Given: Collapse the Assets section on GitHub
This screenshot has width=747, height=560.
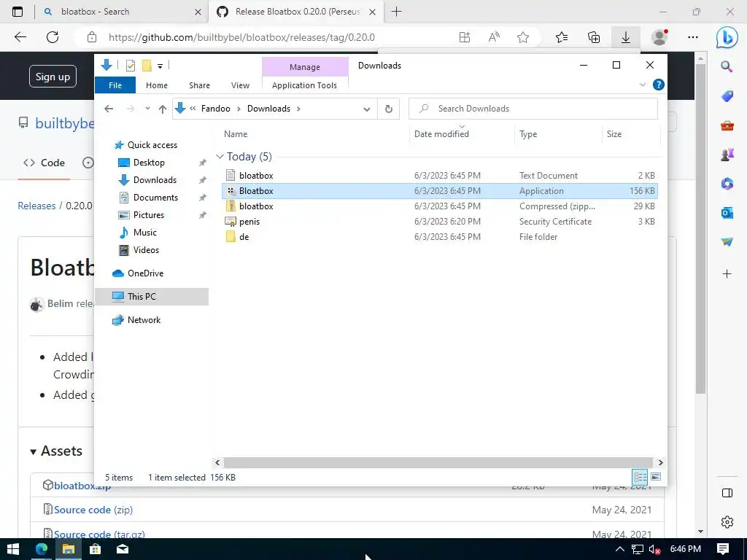Looking at the screenshot, I should (33, 451).
